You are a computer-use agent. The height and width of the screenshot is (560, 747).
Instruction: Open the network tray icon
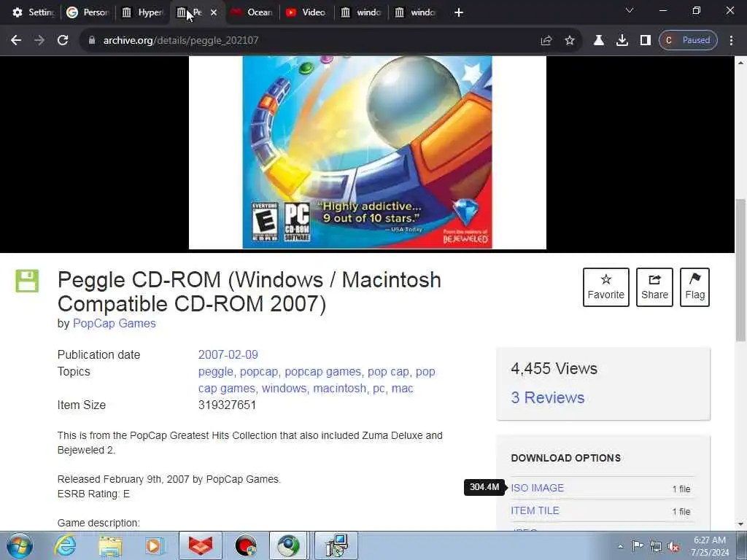[656, 547]
